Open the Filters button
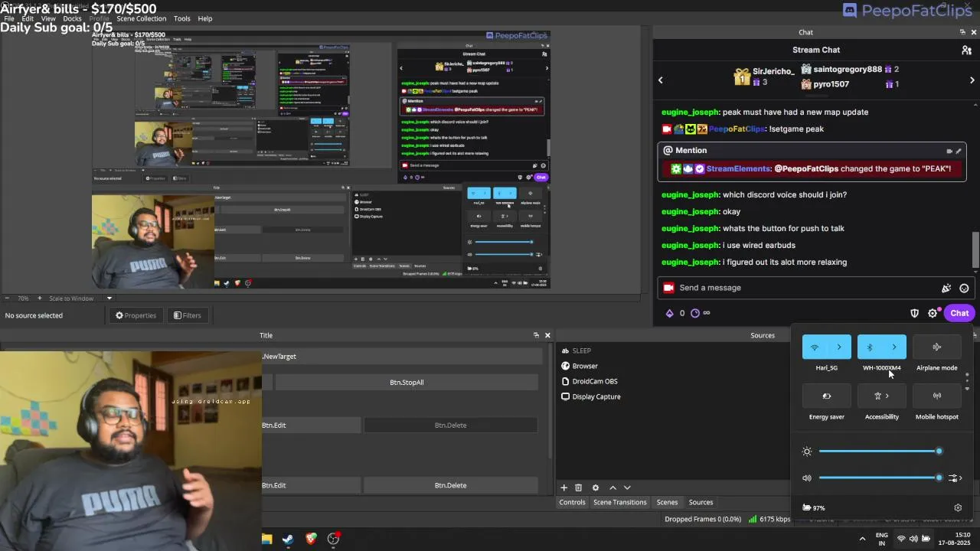Image resolution: width=980 pixels, height=551 pixels. tap(187, 315)
